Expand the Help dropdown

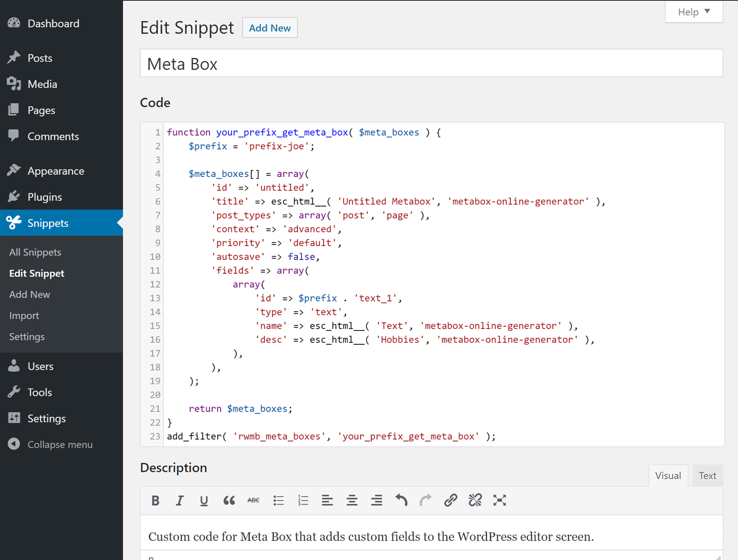[x=694, y=12]
